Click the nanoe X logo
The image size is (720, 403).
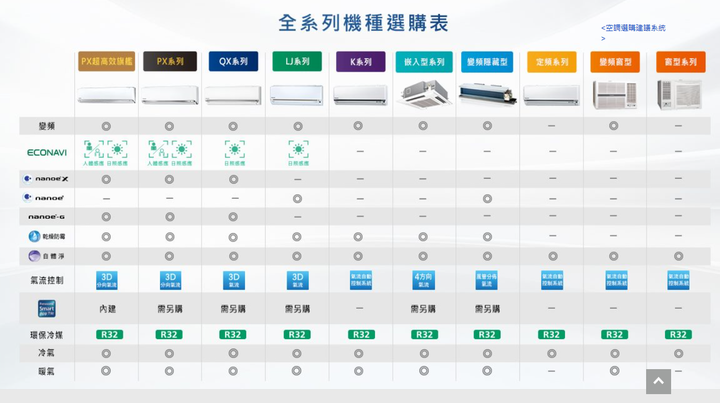pos(46,179)
